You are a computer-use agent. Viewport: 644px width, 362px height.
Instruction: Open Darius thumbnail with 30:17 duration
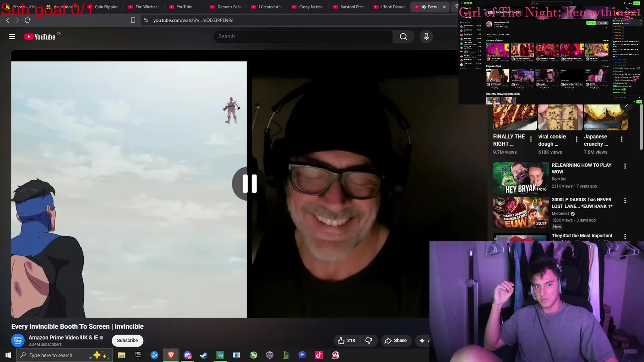(x=521, y=212)
